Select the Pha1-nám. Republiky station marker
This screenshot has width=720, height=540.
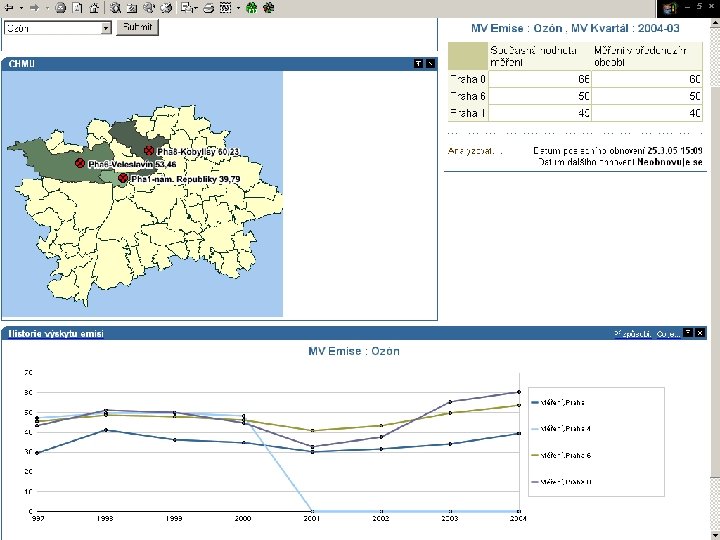123,178
